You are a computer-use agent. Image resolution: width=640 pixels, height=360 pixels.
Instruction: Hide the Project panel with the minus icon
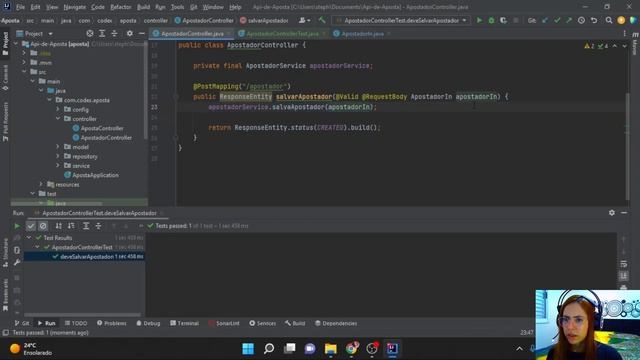[142, 33]
